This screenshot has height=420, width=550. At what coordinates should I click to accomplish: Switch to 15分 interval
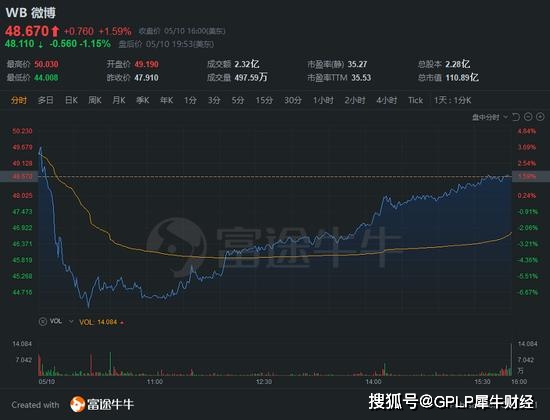[264, 100]
